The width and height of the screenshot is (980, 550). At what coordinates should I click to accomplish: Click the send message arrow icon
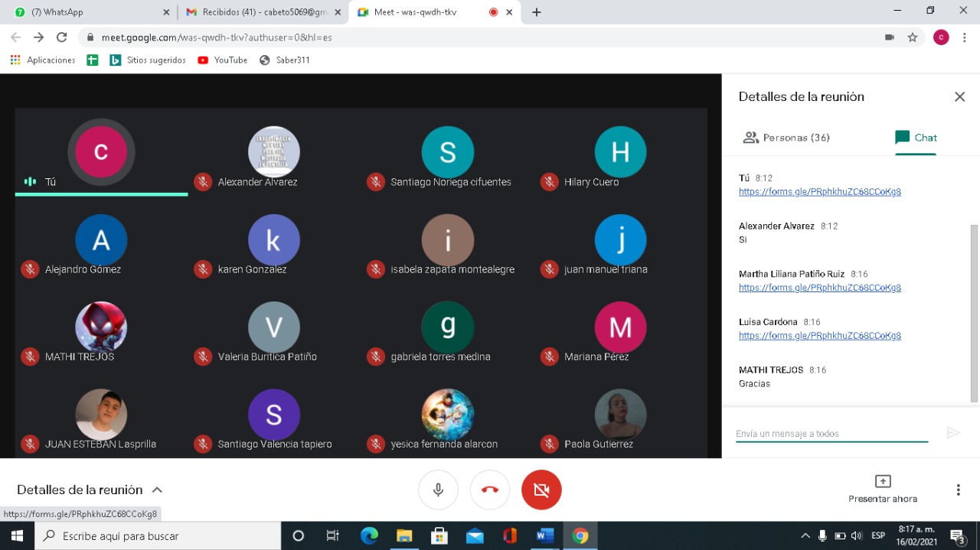pos(953,433)
